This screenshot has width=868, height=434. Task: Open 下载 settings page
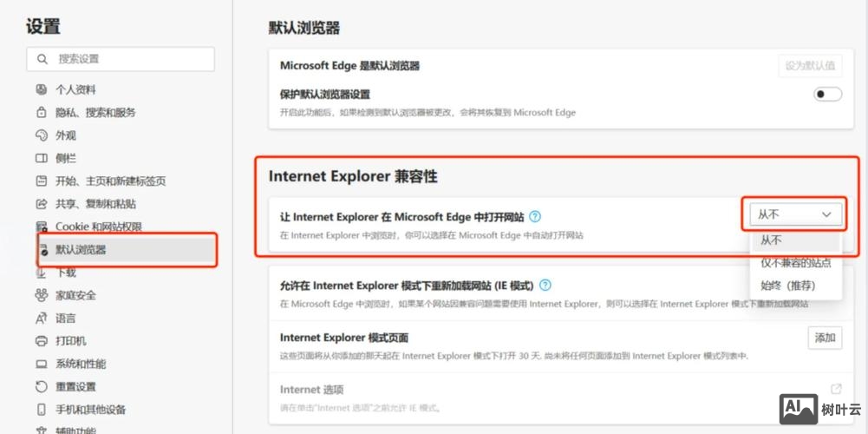point(65,273)
